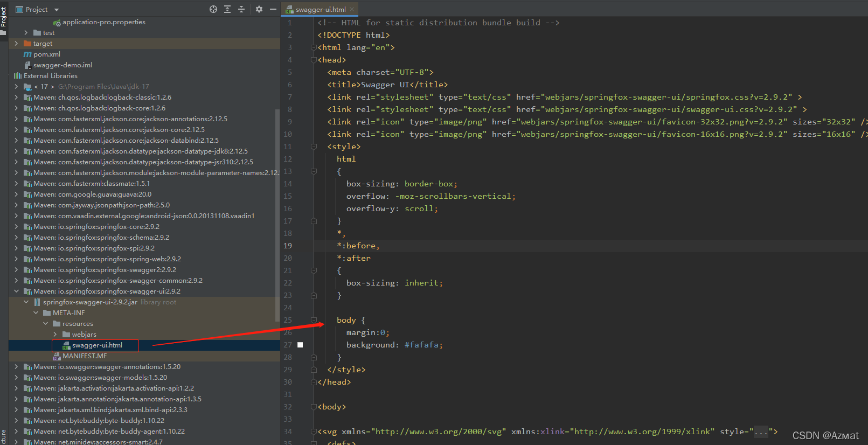
Task: Click line number 19 in gutter
Action: 288,246
